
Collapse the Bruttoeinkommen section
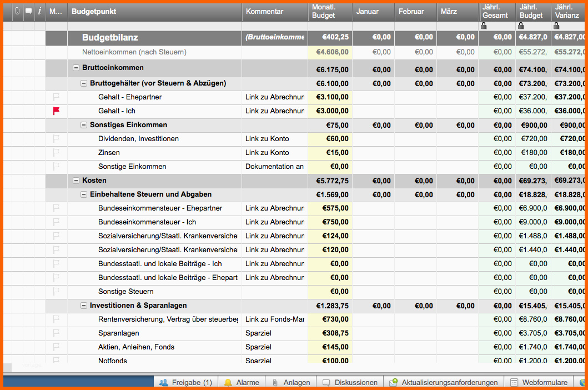pos(76,68)
